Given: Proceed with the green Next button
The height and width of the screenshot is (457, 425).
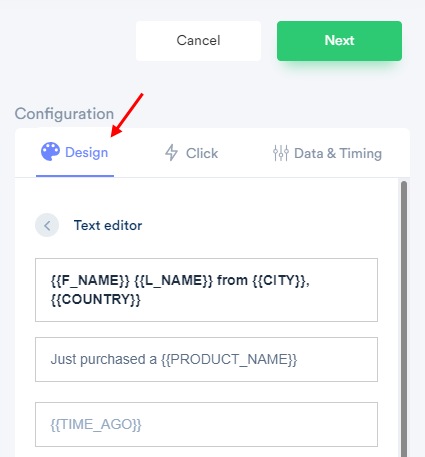Looking at the screenshot, I should pyautogui.click(x=339, y=41).
